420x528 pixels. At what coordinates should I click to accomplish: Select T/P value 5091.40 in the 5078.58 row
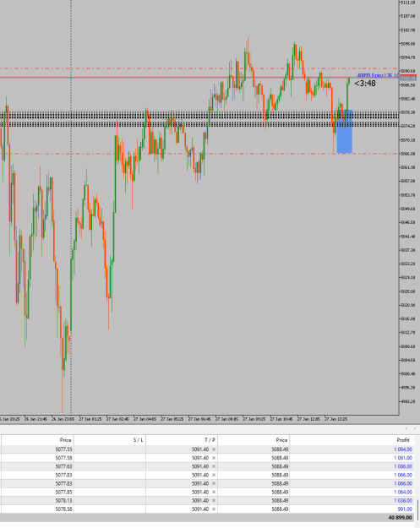[200, 509]
